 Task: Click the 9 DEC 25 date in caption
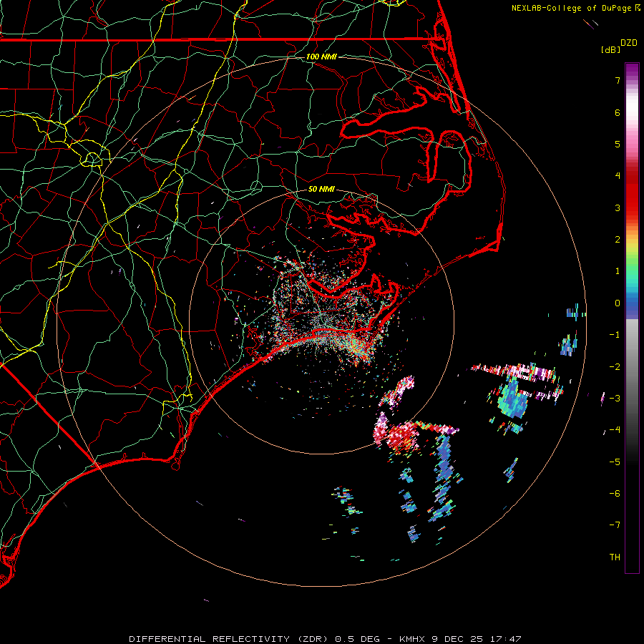click(x=457, y=639)
